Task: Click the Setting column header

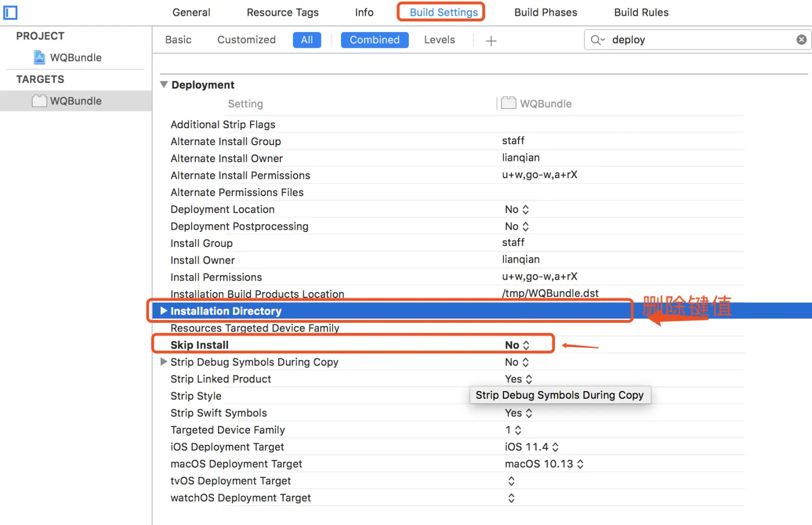Action: point(245,103)
